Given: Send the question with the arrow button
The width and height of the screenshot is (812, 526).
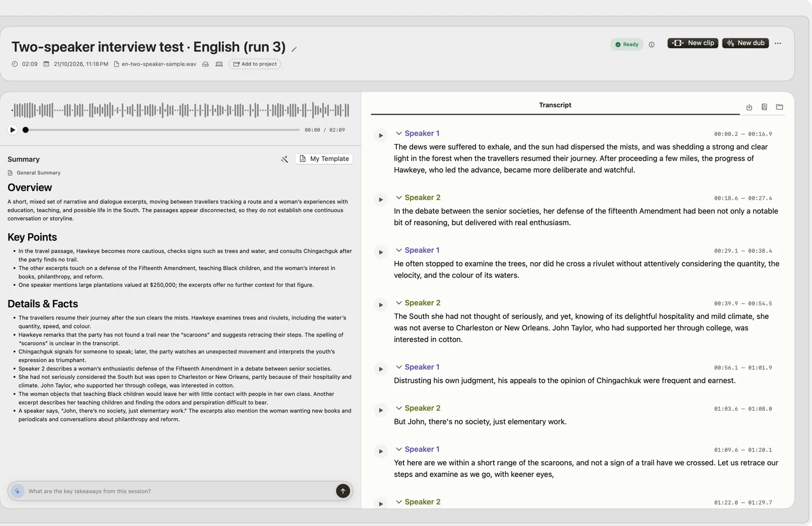Looking at the screenshot, I should (343, 491).
